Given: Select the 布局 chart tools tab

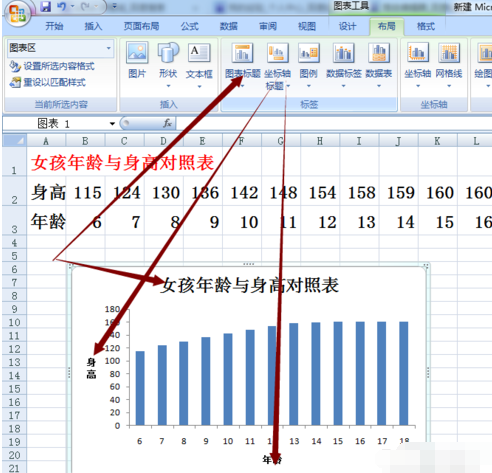Looking at the screenshot, I should [x=387, y=26].
